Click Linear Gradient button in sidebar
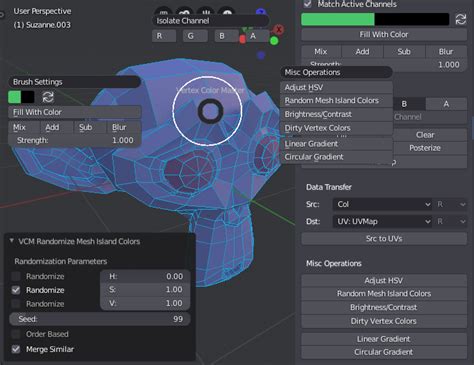 click(384, 339)
